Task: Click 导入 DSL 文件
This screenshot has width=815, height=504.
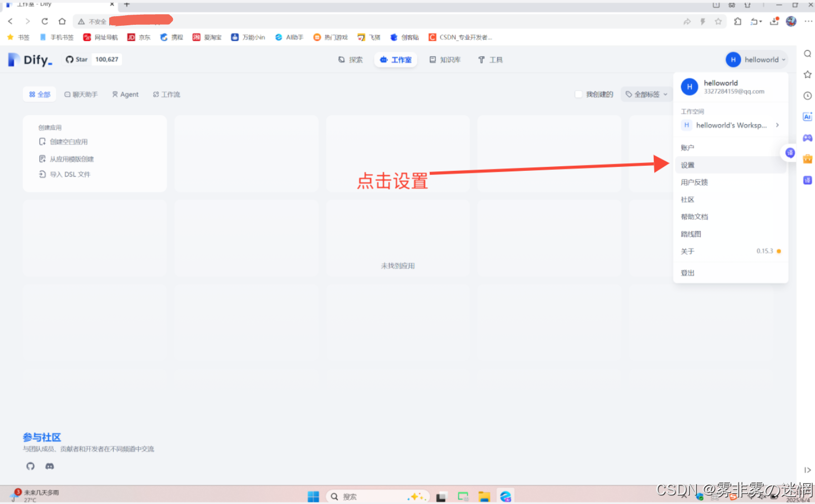Action: tap(65, 174)
